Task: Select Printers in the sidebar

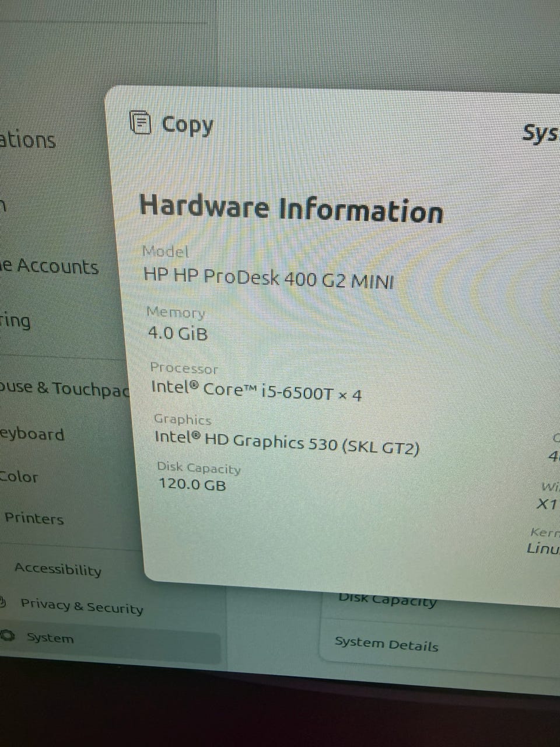Action: point(34,518)
